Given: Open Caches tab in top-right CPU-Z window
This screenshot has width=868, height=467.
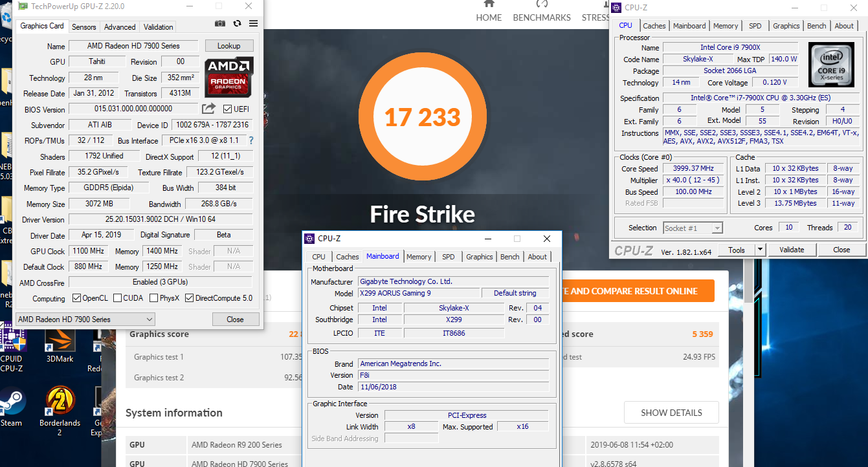Looking at the screenshot, I should tap(654, 26).
